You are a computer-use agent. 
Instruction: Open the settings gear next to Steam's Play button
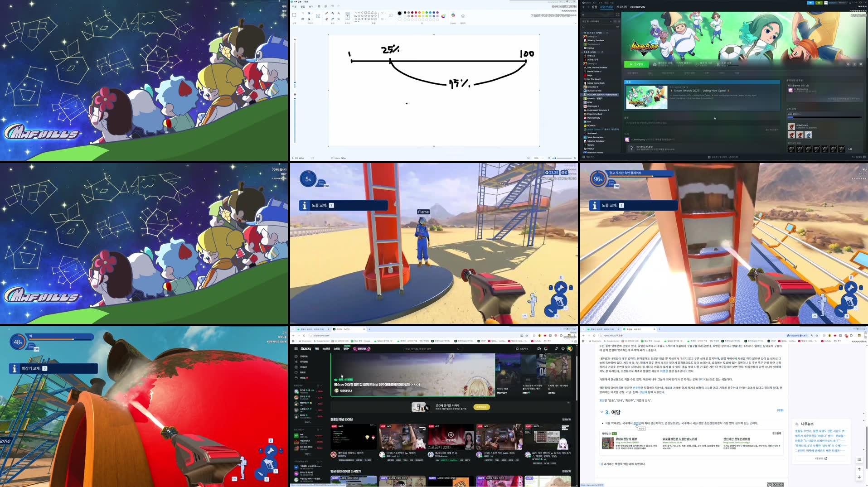pyautogui.click(x=848, y=64)
